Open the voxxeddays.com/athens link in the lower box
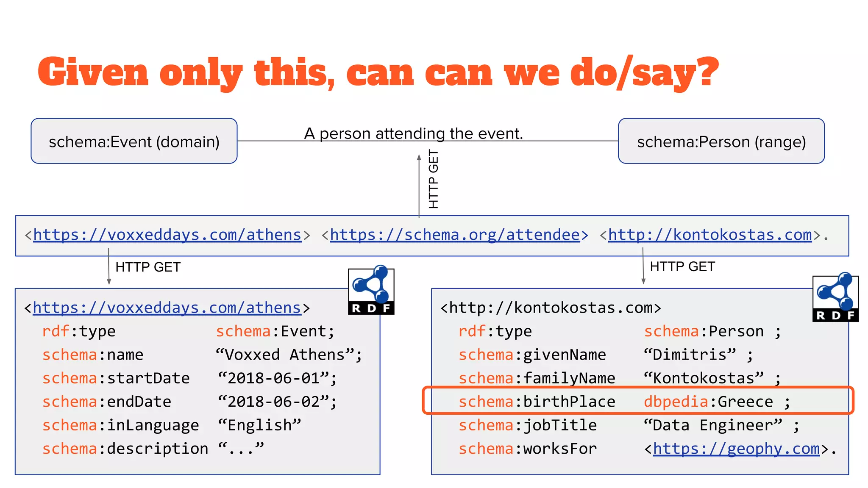Screen dimensions: 868x488 coord(167,308)
